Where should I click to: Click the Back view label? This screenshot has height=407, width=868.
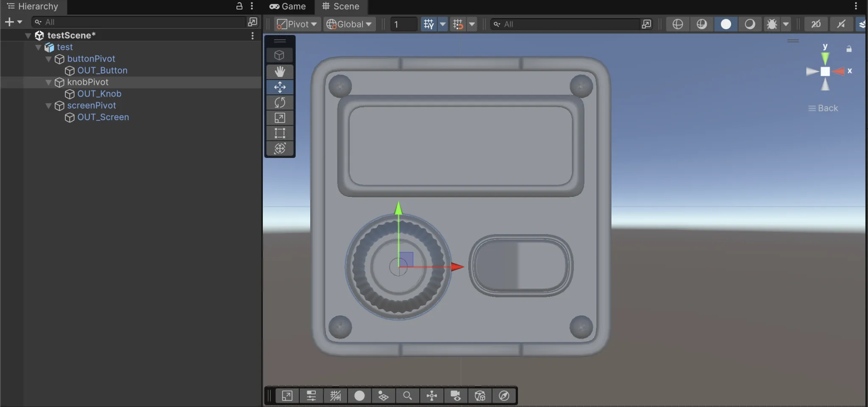point(827,108)
